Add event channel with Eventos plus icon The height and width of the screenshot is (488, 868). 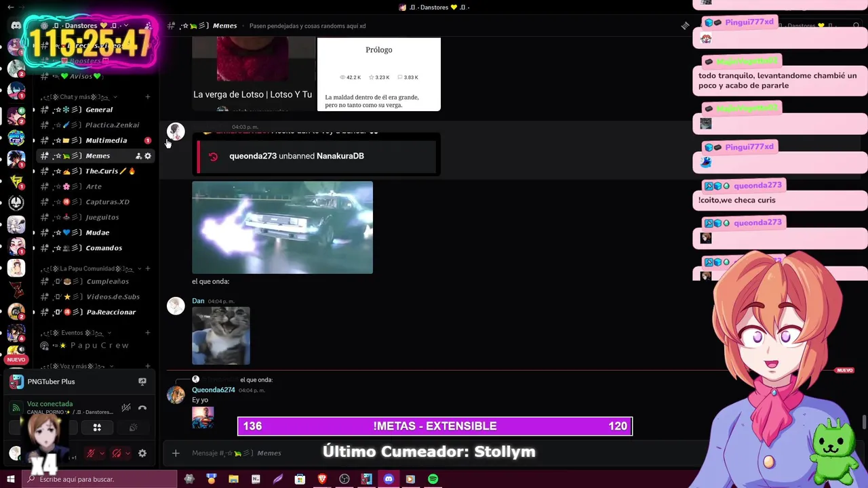coord(148,333)
